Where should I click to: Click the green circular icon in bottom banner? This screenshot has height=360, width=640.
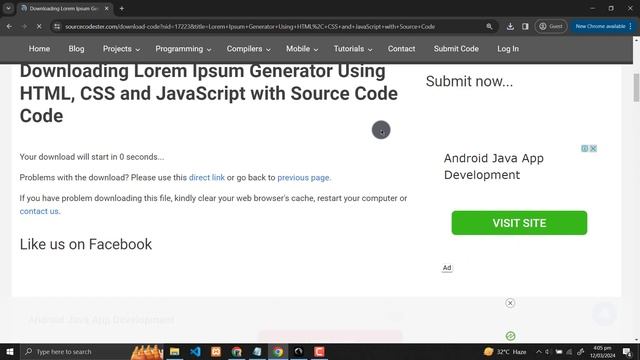point(510,336)
